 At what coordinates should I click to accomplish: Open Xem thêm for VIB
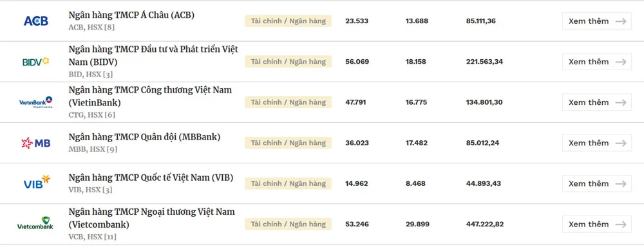(596, 183)
